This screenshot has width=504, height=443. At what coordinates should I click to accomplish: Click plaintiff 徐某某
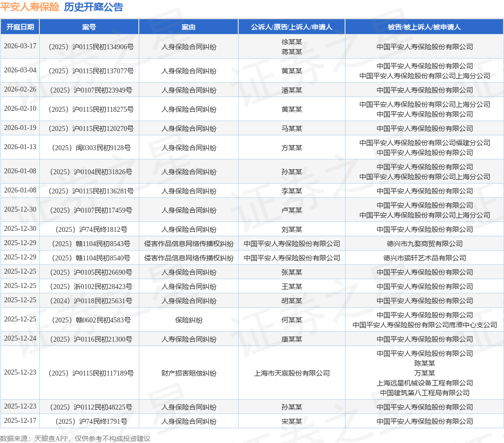tap(291, 42)
